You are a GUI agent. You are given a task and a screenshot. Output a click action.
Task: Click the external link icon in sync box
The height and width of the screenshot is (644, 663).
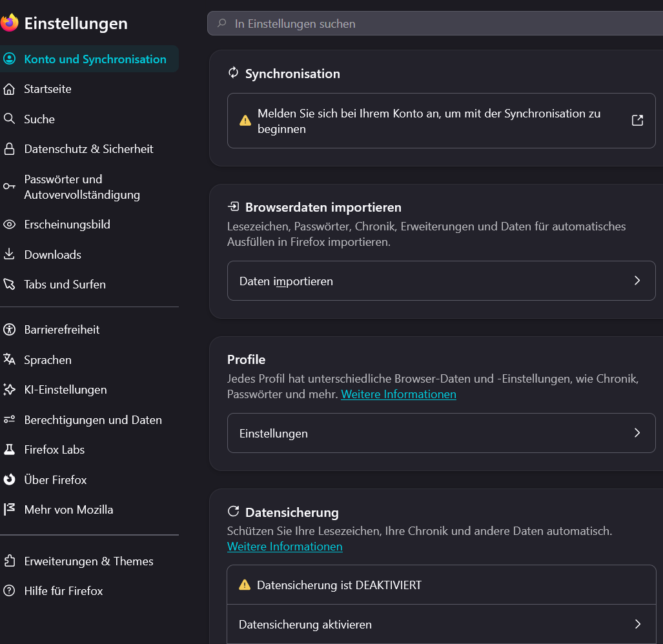pyautogui.click(x=637, y=121)
